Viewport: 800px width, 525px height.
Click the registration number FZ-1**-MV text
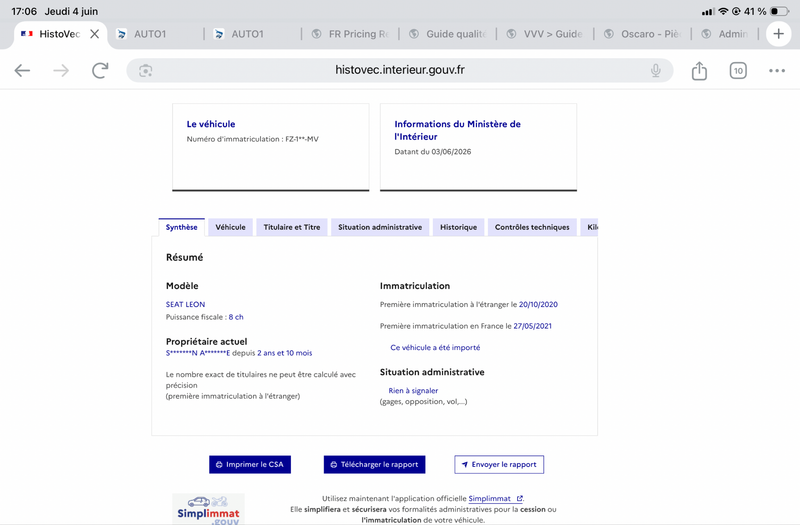(x=302, y=139)
